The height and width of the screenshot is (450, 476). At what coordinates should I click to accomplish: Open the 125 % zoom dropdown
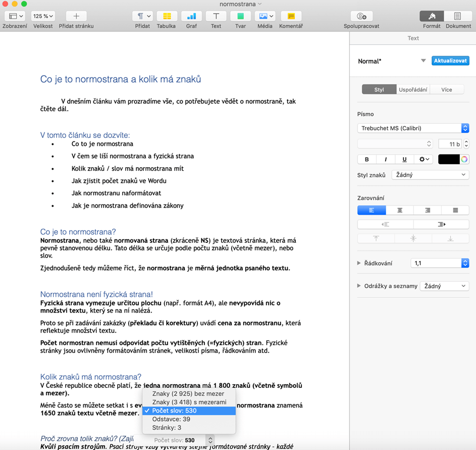pos(43,16)
